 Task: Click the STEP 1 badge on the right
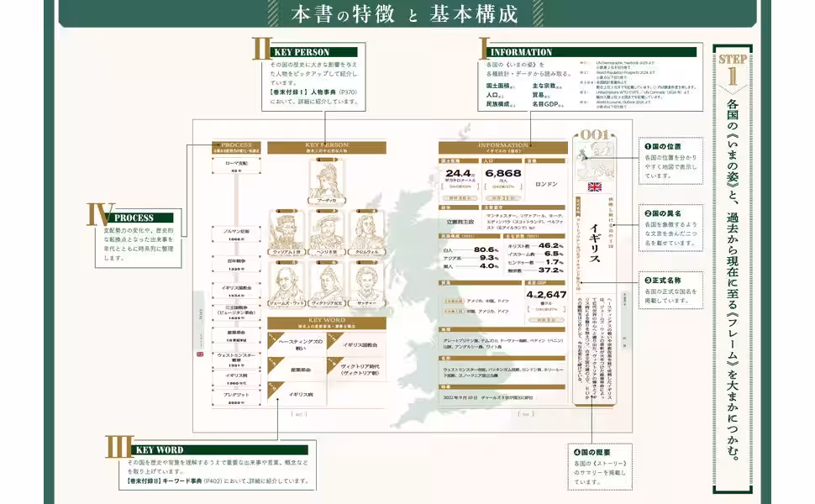[733, 71]
